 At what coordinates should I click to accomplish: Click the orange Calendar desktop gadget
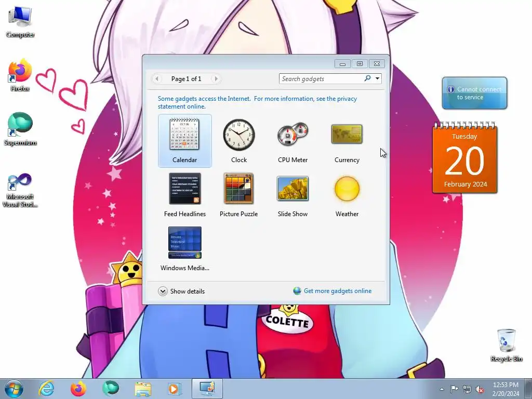point(465,158)
